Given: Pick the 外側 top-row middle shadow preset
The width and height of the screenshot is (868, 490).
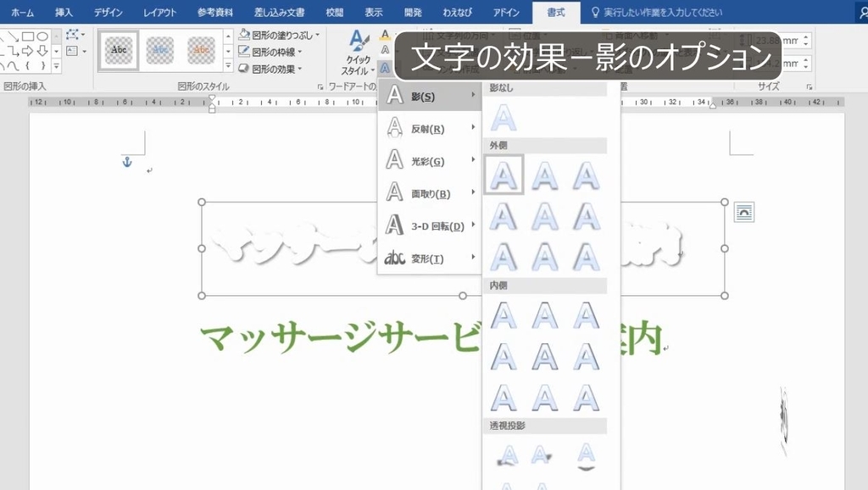Looking at the screenshot, I should click(x=545, y=175).
